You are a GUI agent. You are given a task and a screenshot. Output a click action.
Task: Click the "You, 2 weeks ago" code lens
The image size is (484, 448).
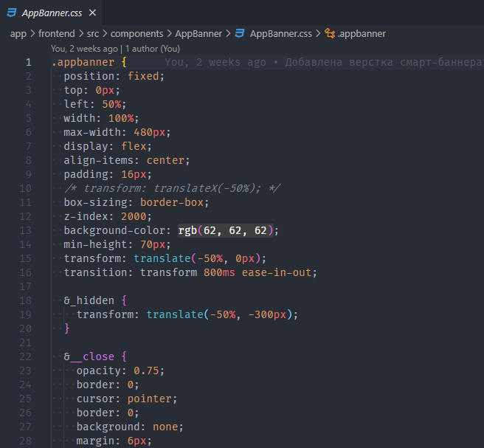coord(84,48)
